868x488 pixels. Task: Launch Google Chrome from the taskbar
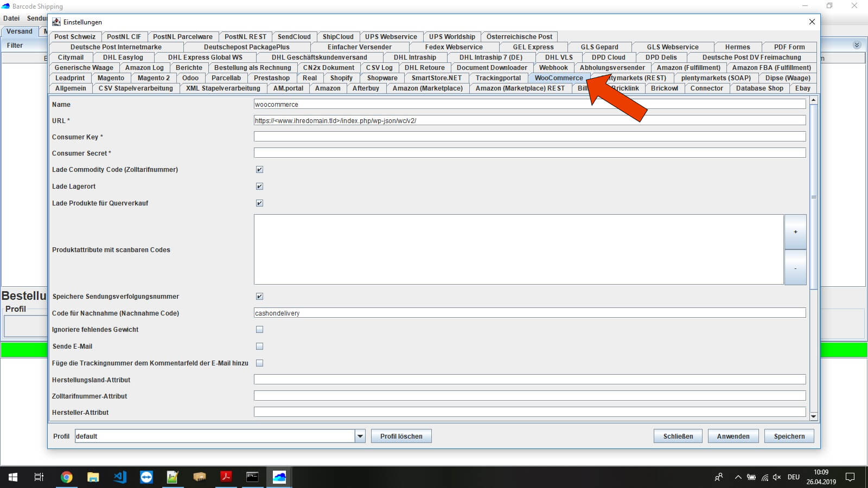[x=67, y=477]
